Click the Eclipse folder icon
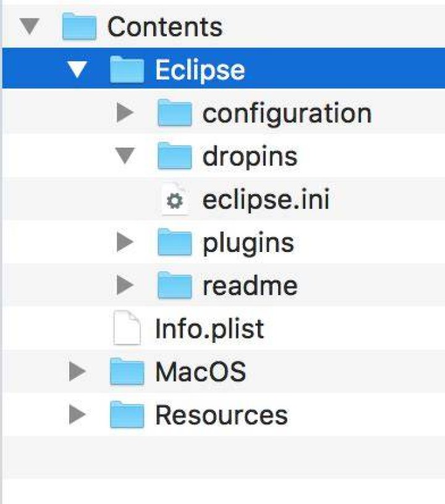 point(127,69)
